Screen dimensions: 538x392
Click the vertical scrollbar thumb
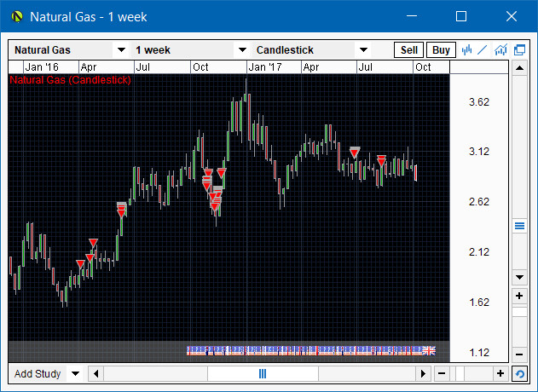(x=519, y=226)
